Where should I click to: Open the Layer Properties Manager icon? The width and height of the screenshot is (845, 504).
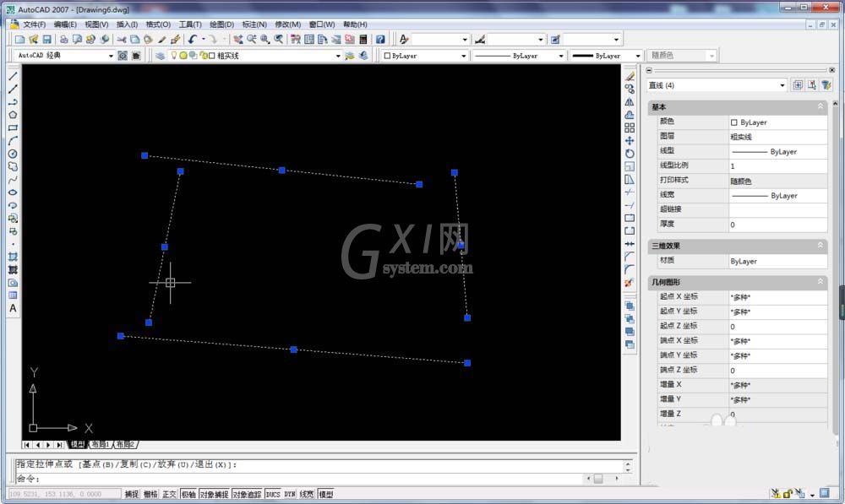pos(160,56)
